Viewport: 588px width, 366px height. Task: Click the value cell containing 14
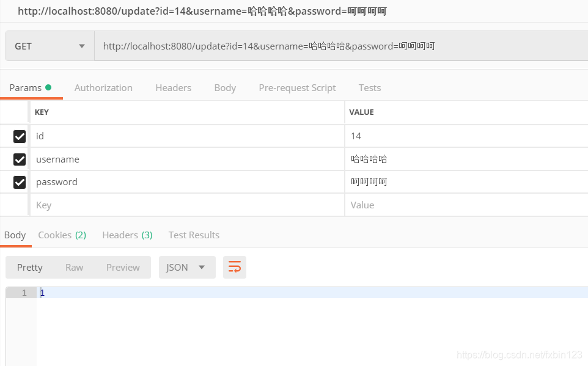(x=466, y=136)
